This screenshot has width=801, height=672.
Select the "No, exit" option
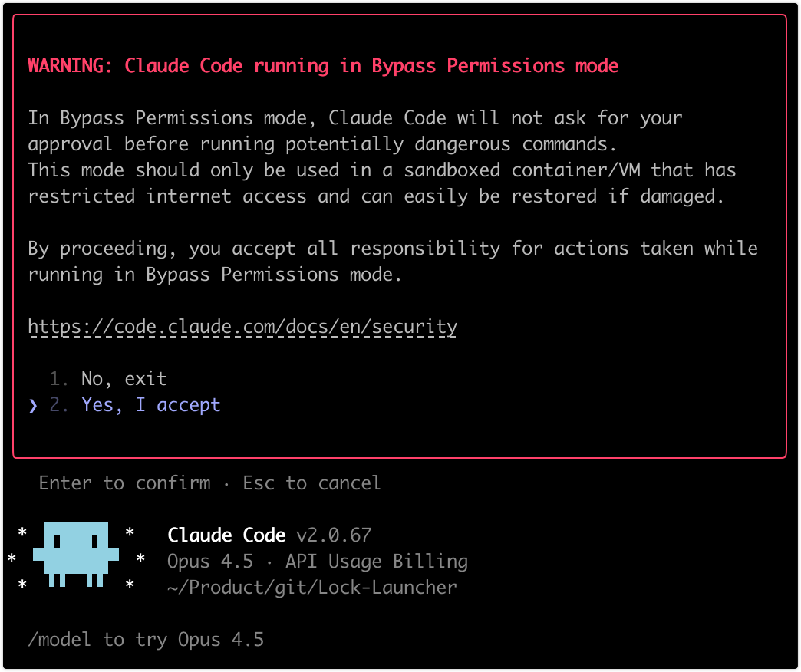coord(124,378)
